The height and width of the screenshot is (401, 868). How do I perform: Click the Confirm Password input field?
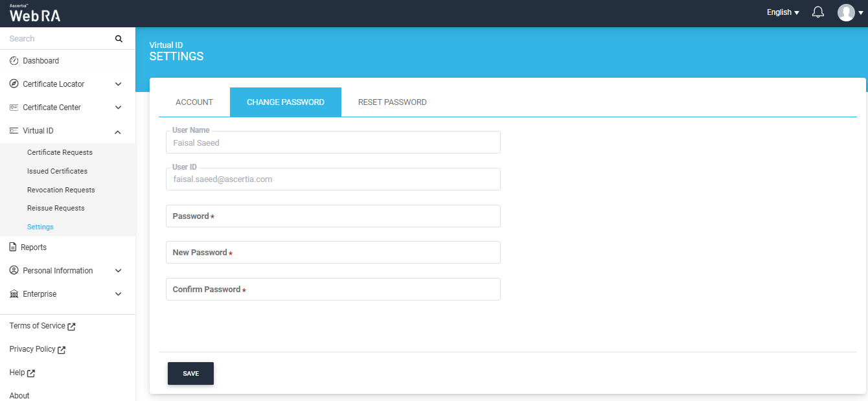[333, 290]
